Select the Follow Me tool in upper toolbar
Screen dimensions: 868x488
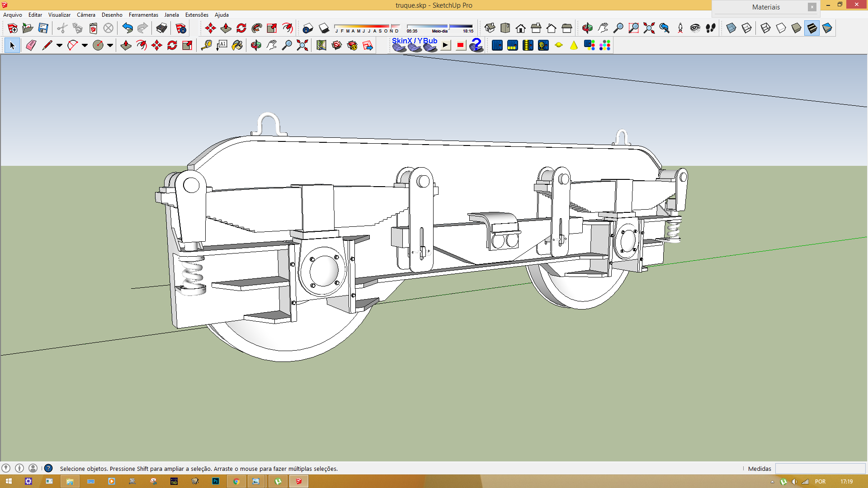click(257, 28)
